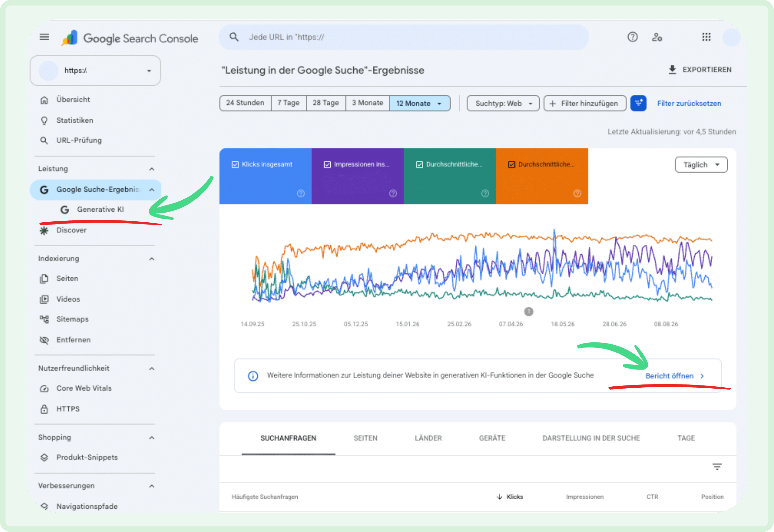Collapse the Leistung section

pyautogui.click(x=152, y=169)
